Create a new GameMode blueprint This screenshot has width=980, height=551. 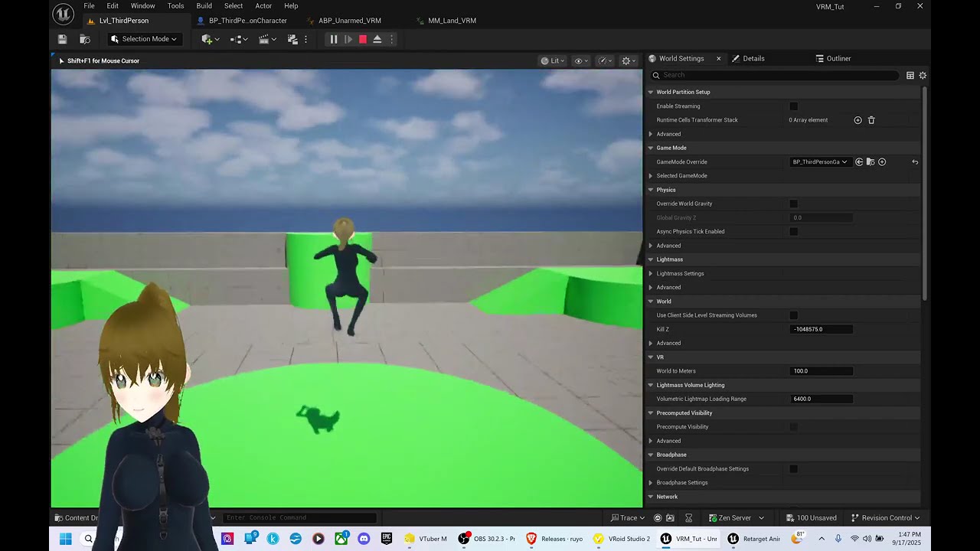coord(882,162)
